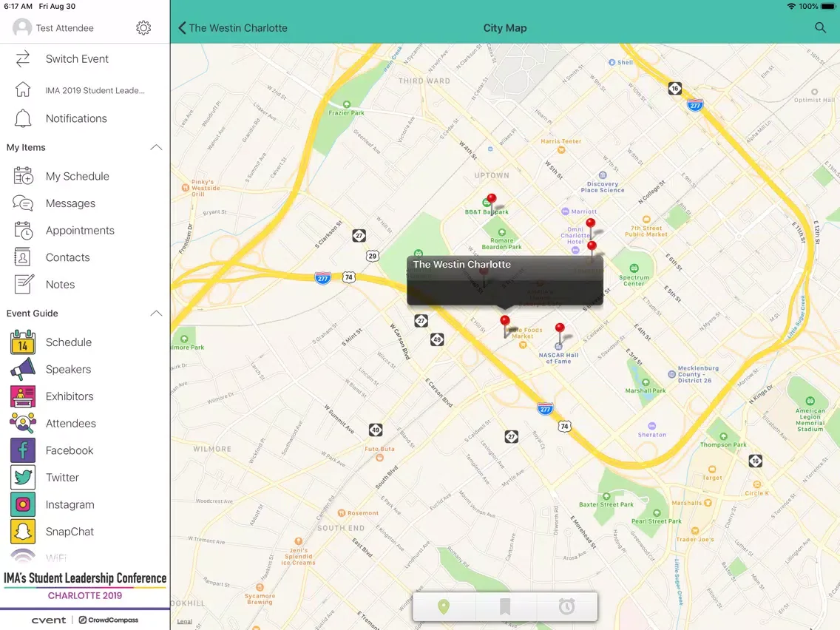Tap the IMA's Student Leadership Conference banner
This screenshot has width=840, height=630.
(x=85, y=585)
